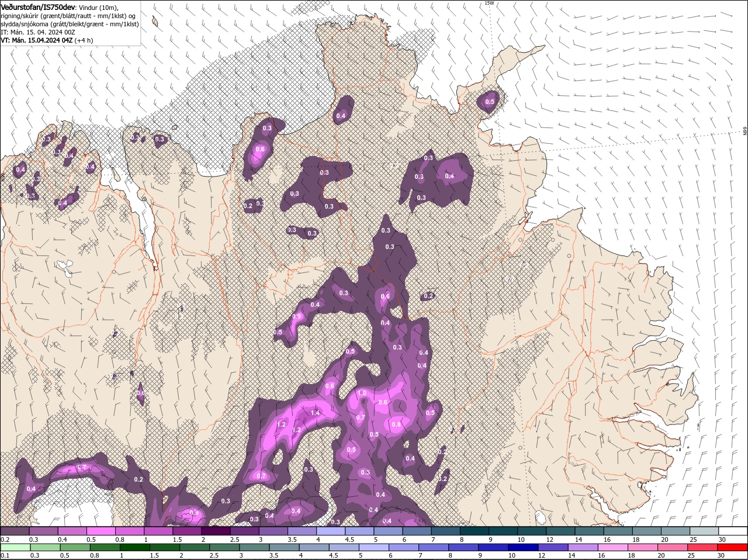Click the 'slydda/snjókoma' legend description line
The height and width of the screenshot is (560, 748).
[x=70, y=24]
